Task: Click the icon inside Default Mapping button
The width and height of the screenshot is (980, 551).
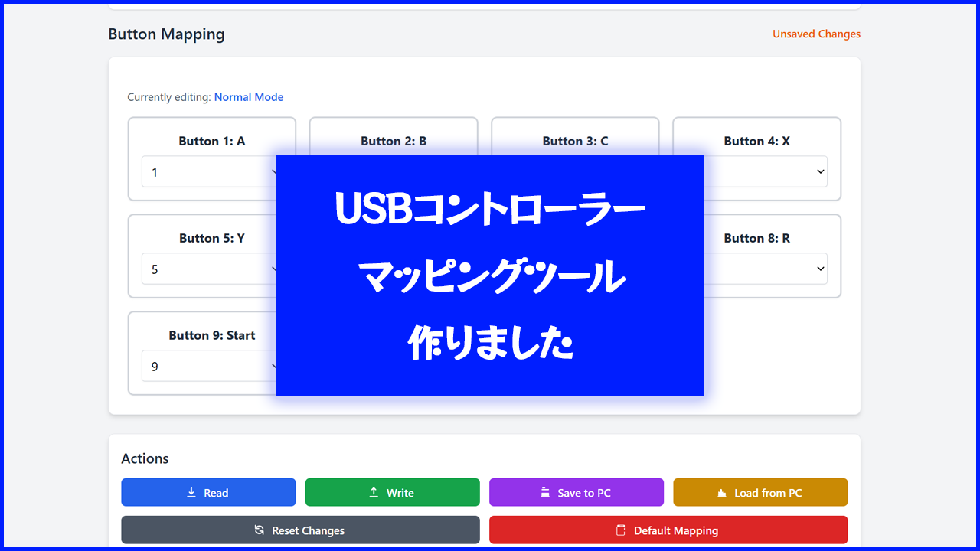Action: tap(622, 530)
